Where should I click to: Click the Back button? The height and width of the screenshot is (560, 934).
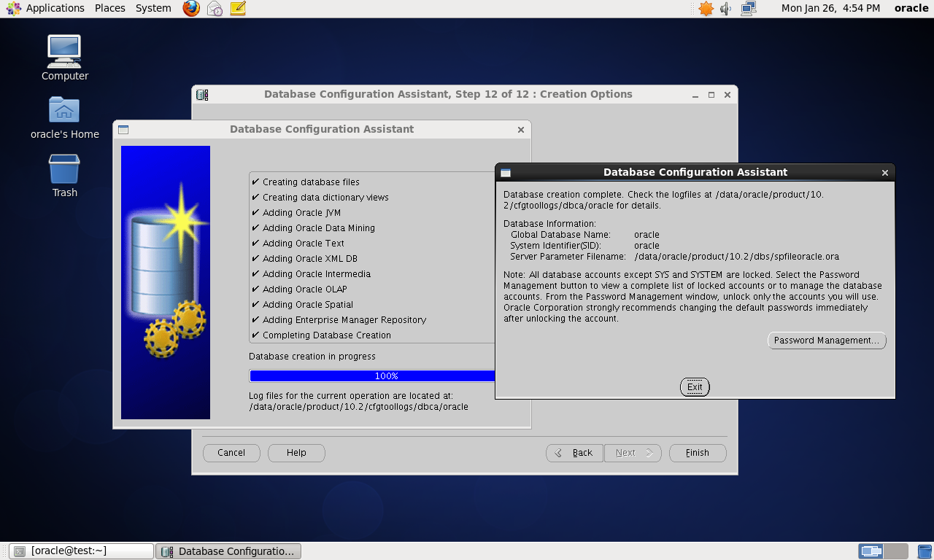click(x=575, y=453)
